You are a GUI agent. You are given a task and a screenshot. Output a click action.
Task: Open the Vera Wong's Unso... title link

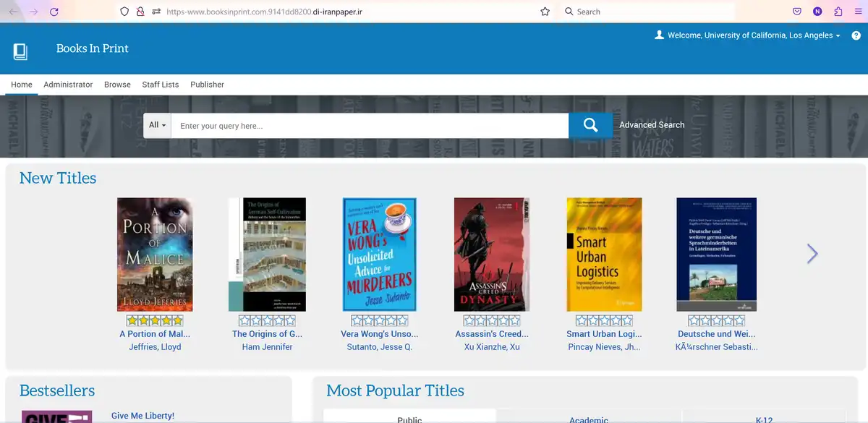[380, 334]
